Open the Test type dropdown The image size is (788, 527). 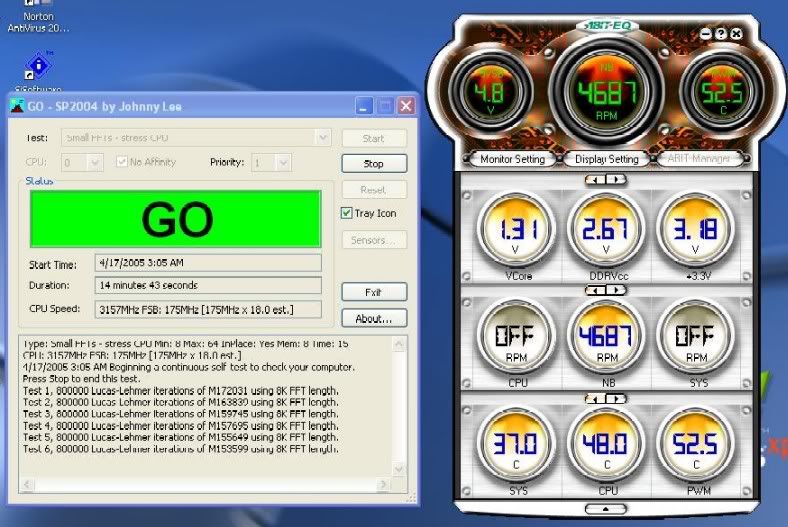(x=323, y=137)
